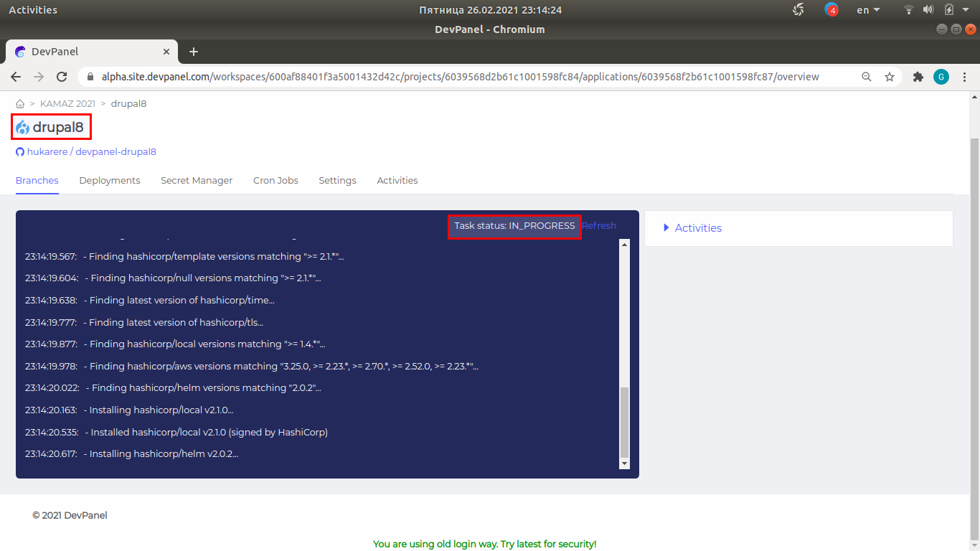Open Chromium three-dot menu
980x551 pixels.
click(964, 77)
